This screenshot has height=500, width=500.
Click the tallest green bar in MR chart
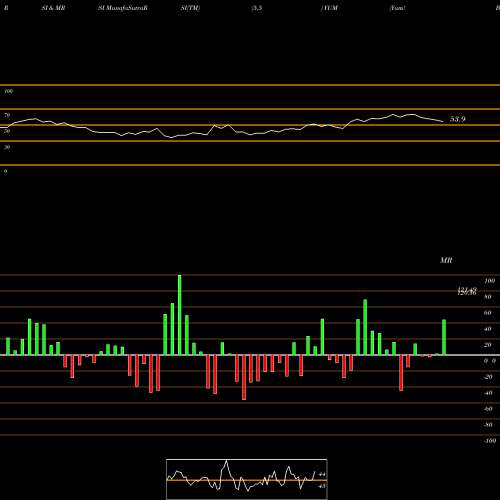point(180,315)
